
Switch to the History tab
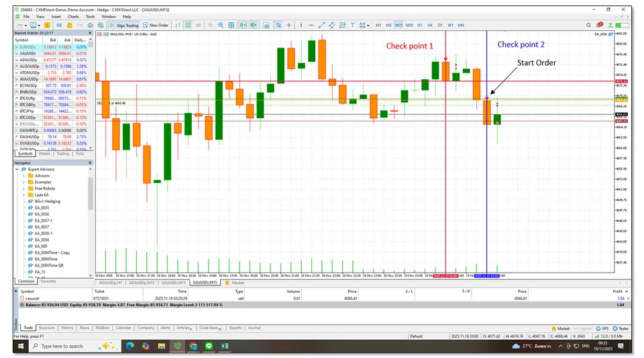pos(67,328)
